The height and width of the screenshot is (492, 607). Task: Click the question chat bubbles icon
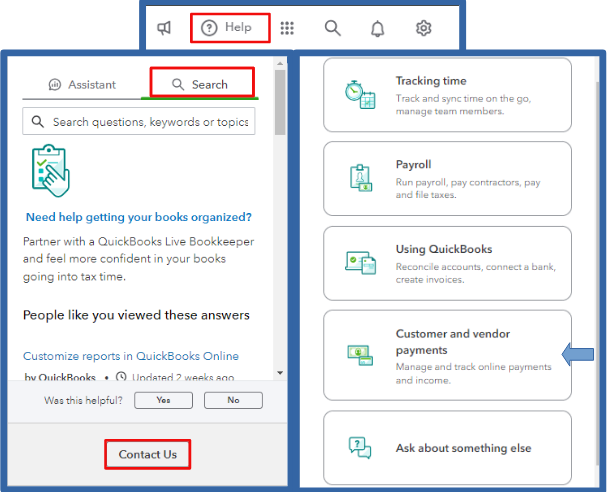[360, 448]
